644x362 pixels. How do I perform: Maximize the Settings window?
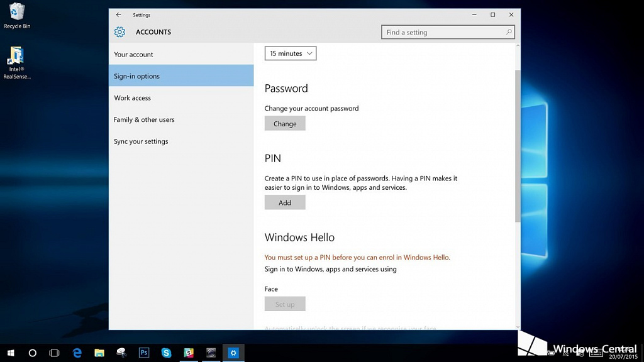[x=493, y=15]
